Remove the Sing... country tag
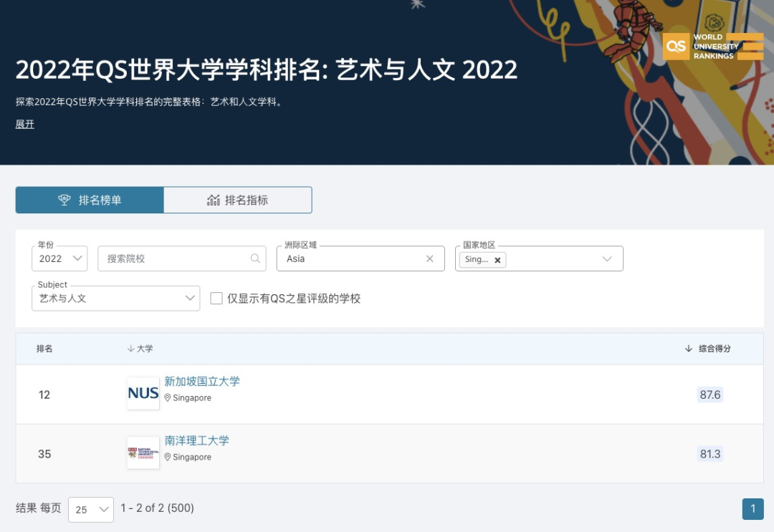774x532 pixels. [x=497, y=260]
